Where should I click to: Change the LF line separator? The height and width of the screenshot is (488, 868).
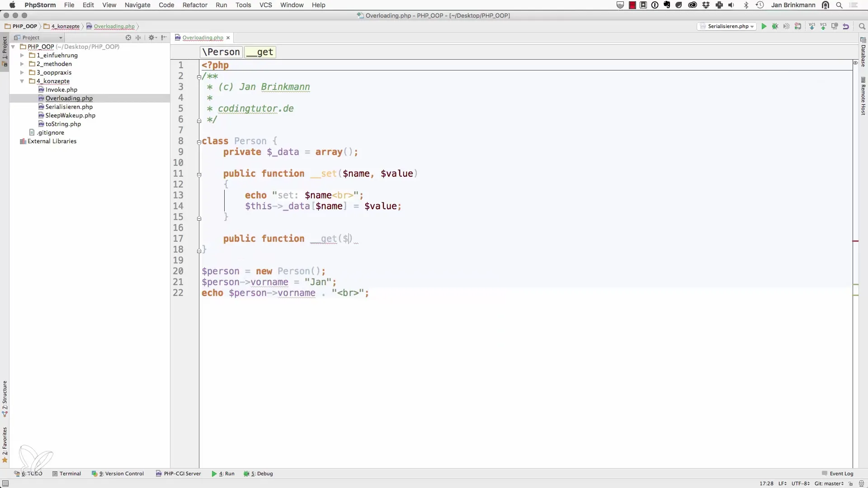(782, 483)
